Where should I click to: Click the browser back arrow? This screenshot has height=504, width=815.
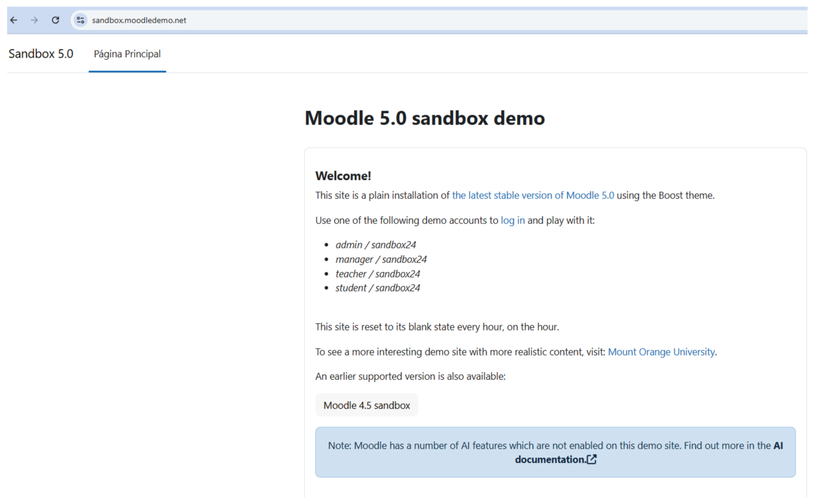(14, 20)
